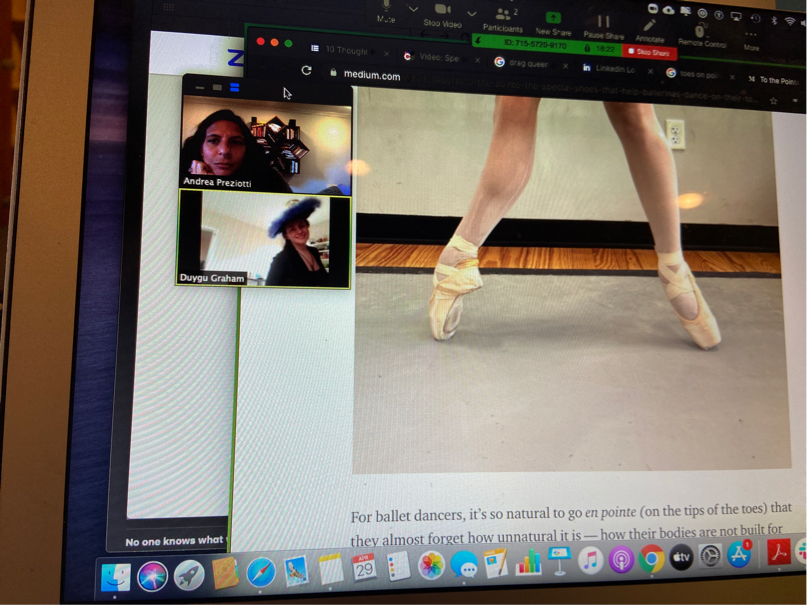Open the More menu in Zoom

751,41
